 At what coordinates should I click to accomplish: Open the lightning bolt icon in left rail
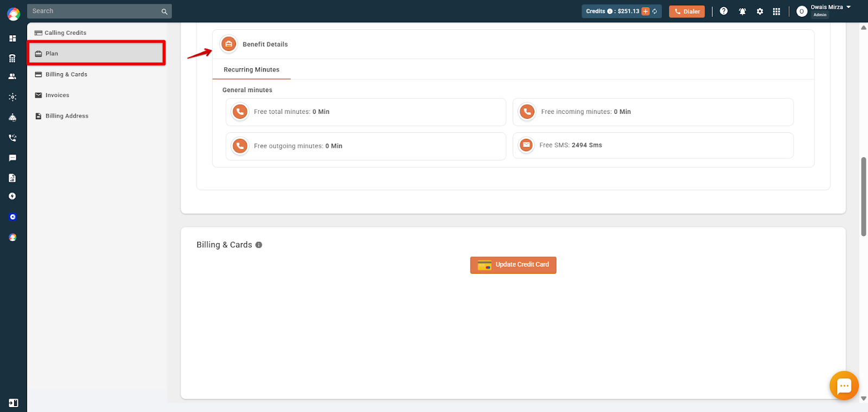coord(12,196)
